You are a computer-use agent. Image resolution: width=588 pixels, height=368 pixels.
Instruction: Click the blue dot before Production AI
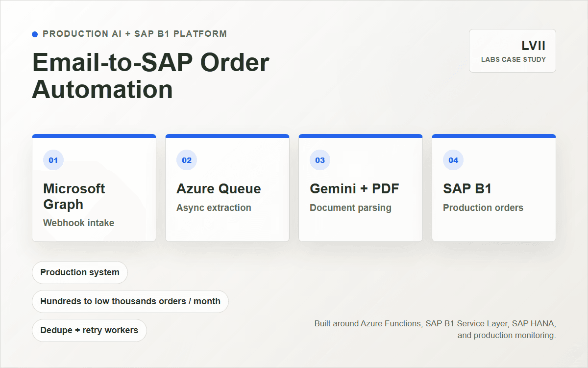(x=35, y=34)
